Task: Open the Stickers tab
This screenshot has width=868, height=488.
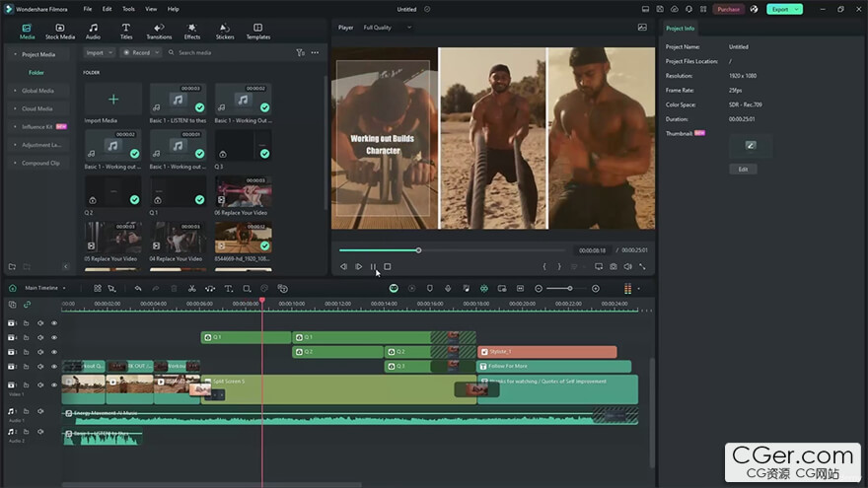Action: coord(225,32)
